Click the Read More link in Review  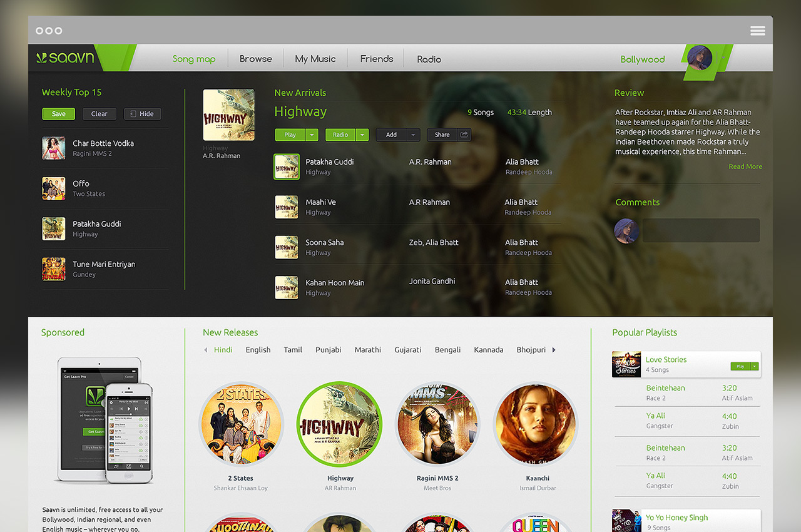pyautogui.click(x=745, y=166)
